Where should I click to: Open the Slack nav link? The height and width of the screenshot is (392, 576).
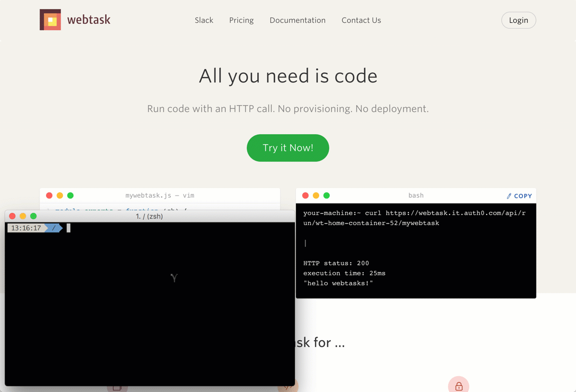tap(204, 20)
